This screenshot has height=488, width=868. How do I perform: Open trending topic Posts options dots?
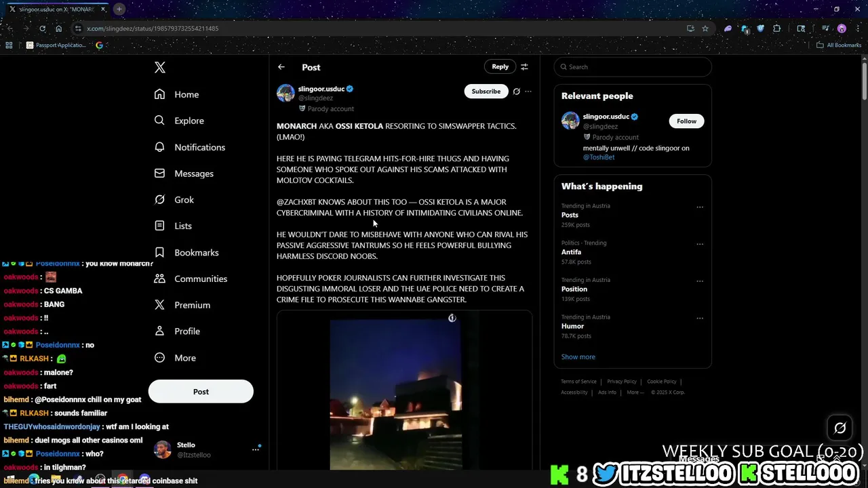point(700,207)
